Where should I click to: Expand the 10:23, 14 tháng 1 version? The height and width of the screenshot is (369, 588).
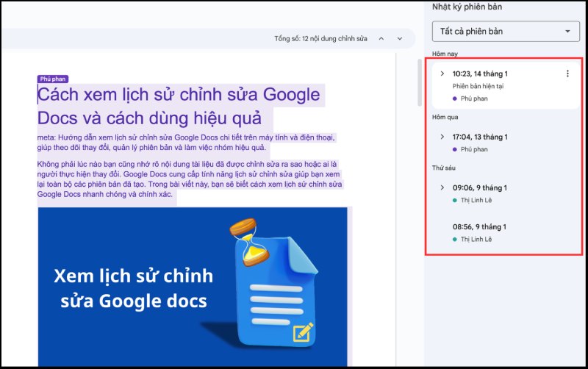442,74
